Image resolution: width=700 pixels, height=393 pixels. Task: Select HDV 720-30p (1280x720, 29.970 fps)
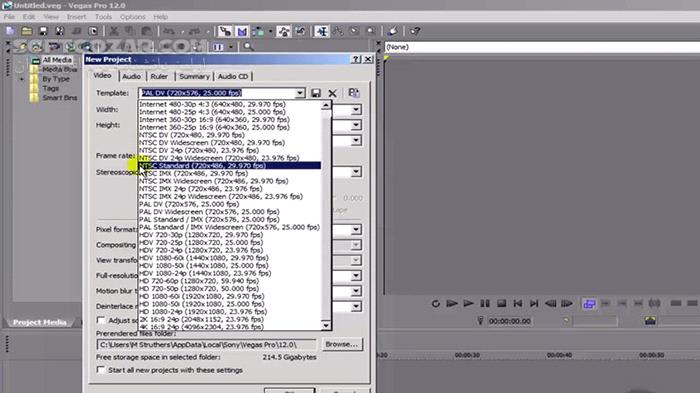229,235
